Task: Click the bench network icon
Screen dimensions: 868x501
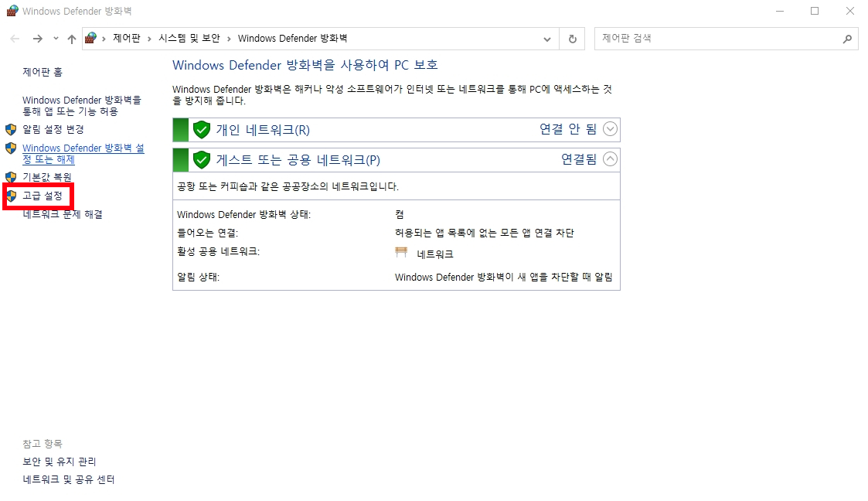Action: coord(401,253)
